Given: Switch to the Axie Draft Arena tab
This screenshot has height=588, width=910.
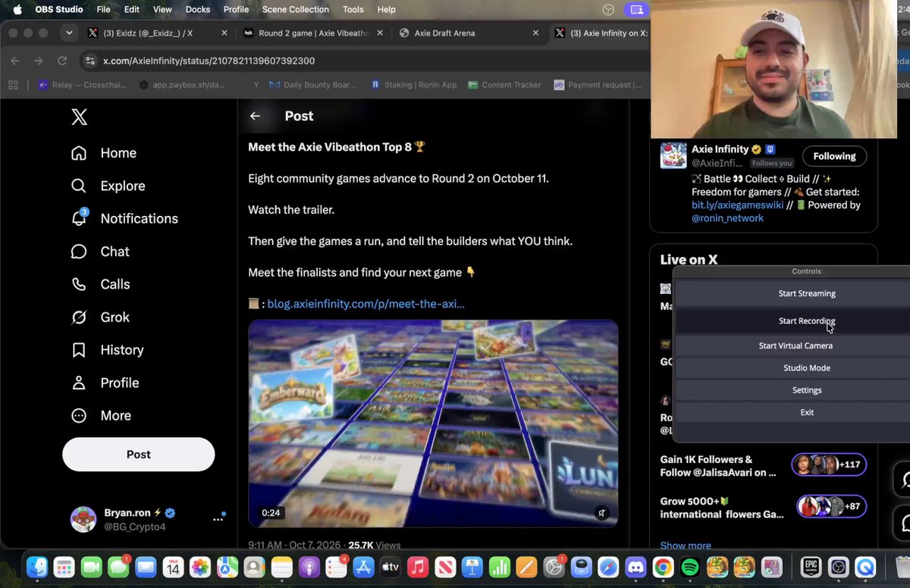Looking at the screenshot, I should (444, 33).
